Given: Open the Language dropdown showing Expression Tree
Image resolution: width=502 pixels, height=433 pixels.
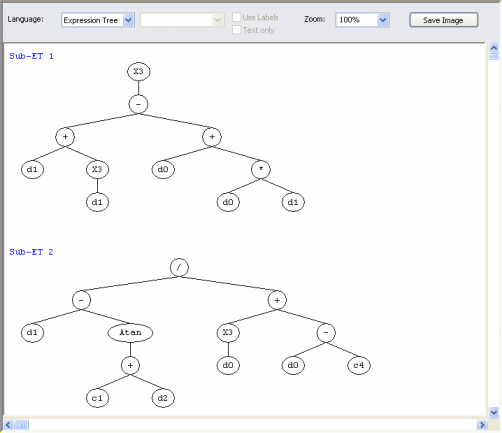Looking at the screenshot, I should pos(98,20).
